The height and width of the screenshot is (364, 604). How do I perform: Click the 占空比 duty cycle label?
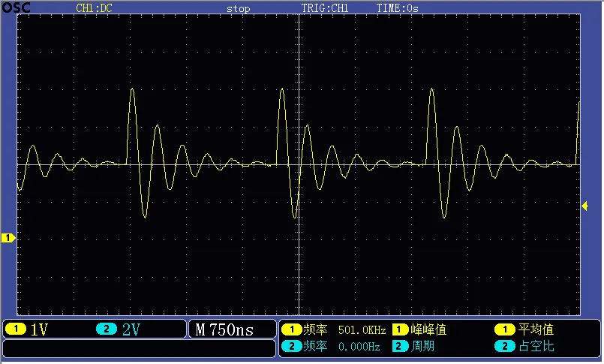pos(536,346)
